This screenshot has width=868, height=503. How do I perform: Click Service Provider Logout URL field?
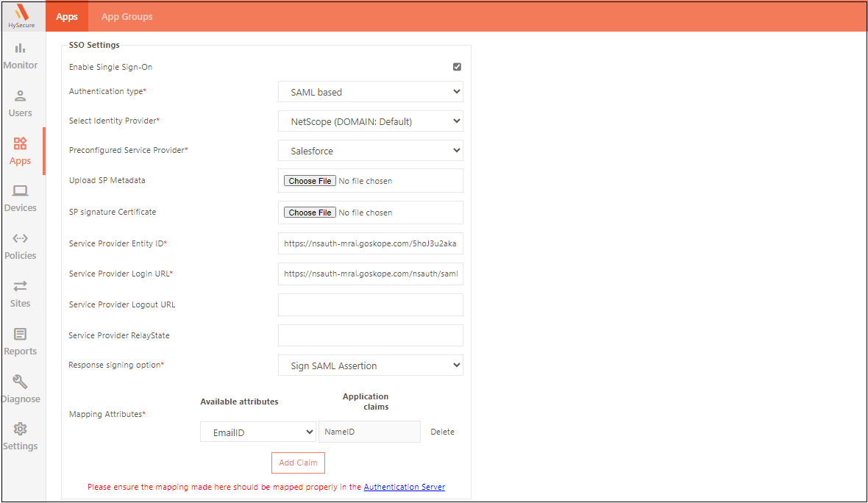371,304
